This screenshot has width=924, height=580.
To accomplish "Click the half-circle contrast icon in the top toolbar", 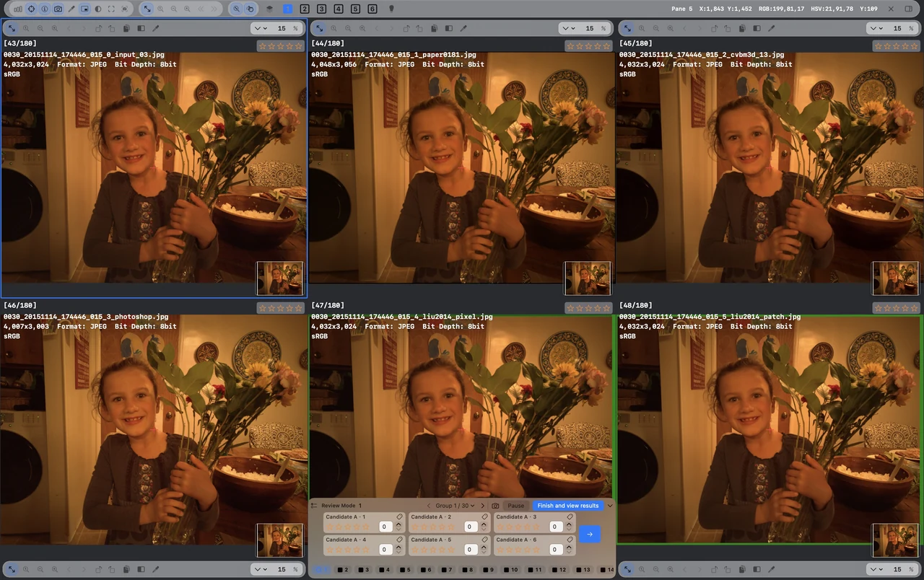I will pyautogui.click(x=98, y=9).
